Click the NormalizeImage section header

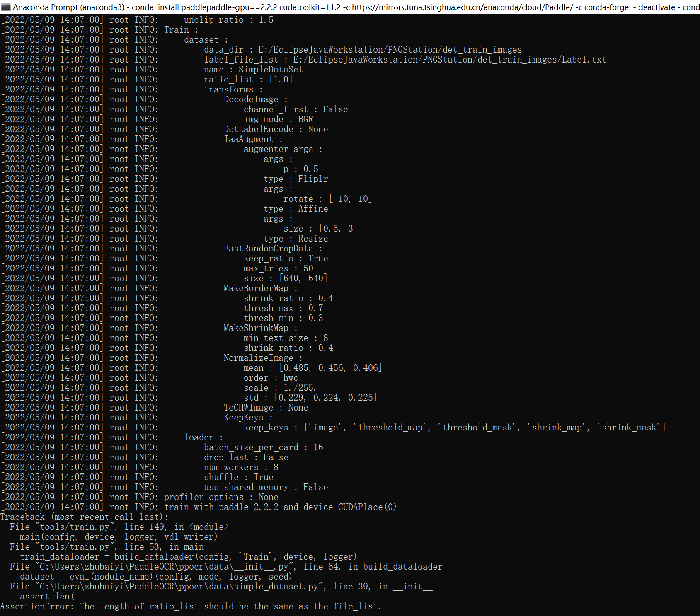[258, 358]
